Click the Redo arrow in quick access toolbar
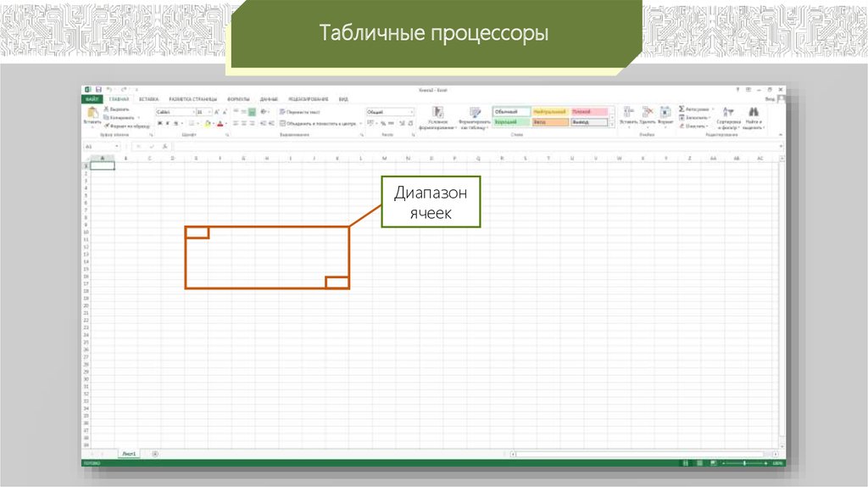868x487 pixels. click(124, 89)
